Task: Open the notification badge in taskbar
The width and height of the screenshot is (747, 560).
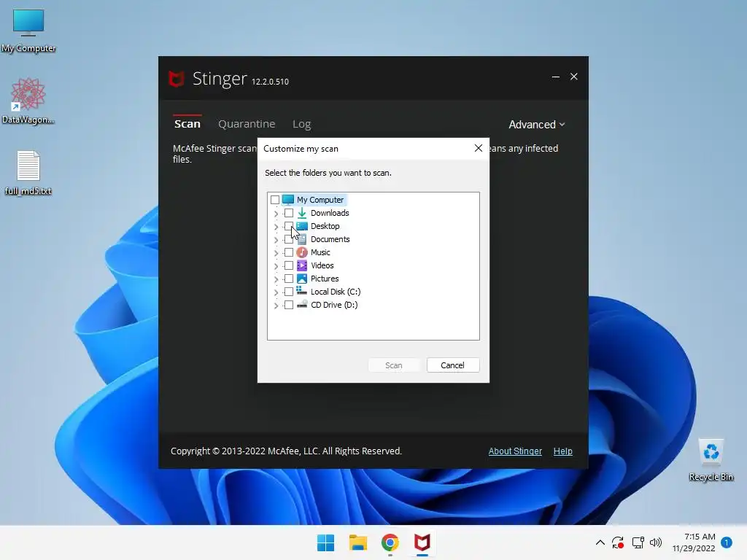Action: click(x=727, y=542)
